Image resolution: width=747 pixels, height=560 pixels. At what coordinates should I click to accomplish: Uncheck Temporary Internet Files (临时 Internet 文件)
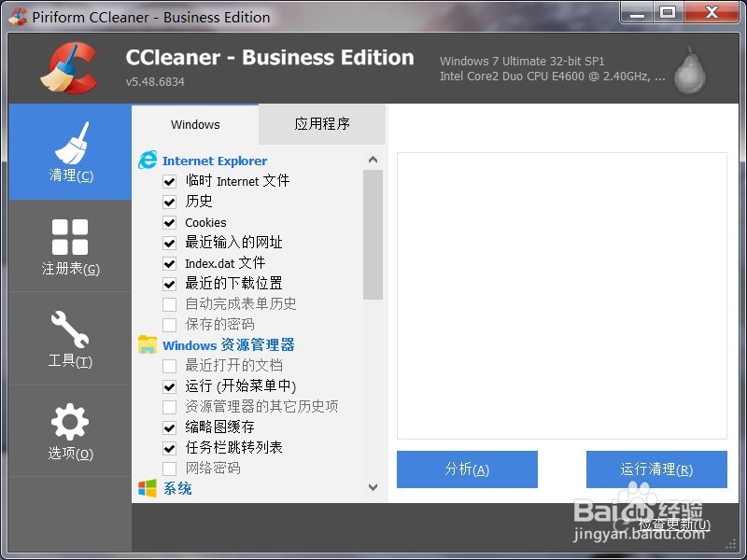[x=170, y=181]
